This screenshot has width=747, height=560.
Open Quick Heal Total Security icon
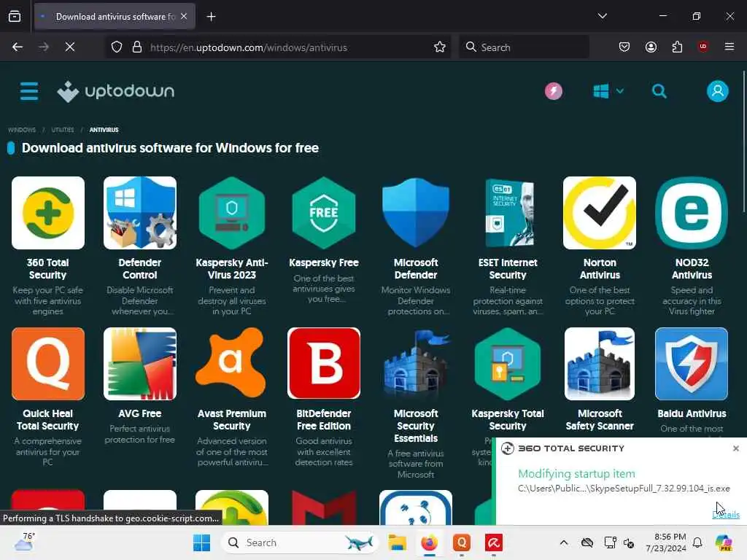(48, 364)
